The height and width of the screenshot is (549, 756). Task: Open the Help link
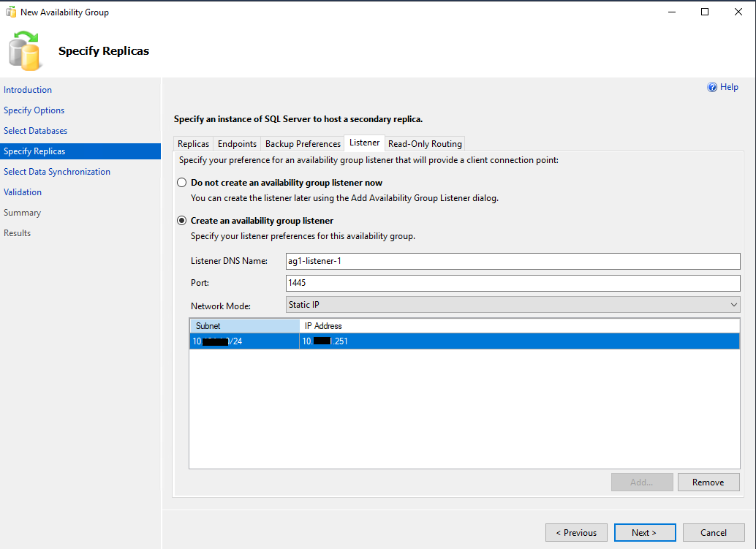tap(729, 87)
